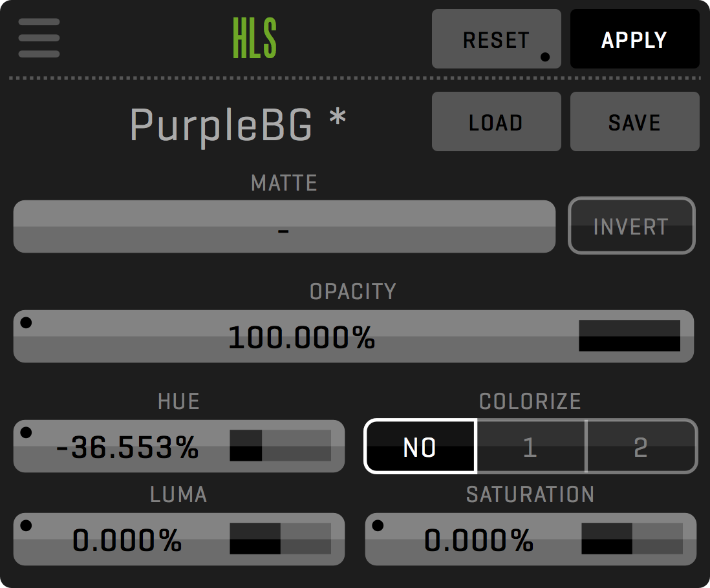Click the Opacity slider bar indicator
This screenshot has height=588, width=710.
coord(629,336)
